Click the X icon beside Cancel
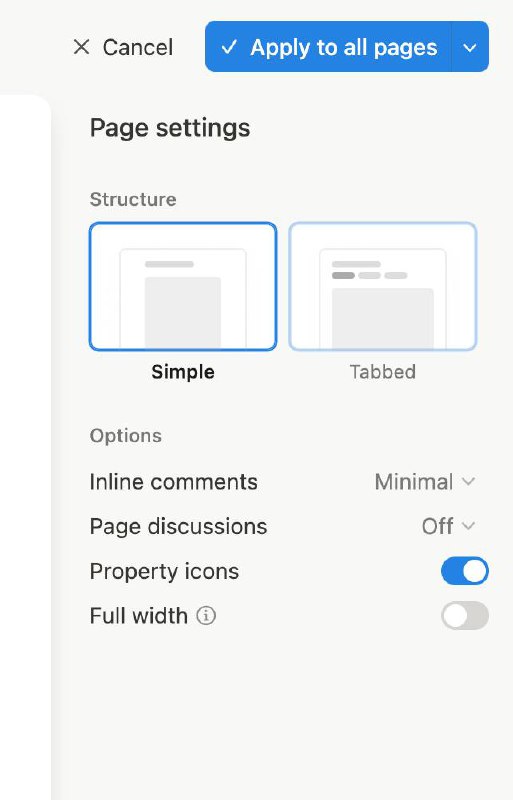The height and width of the screenshot is (800, 513). [x=81, y=47]
